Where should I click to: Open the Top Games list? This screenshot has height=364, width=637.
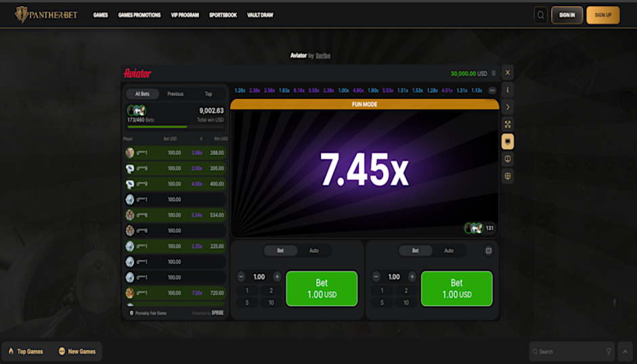pyautogui.click(x=26, y=351)
